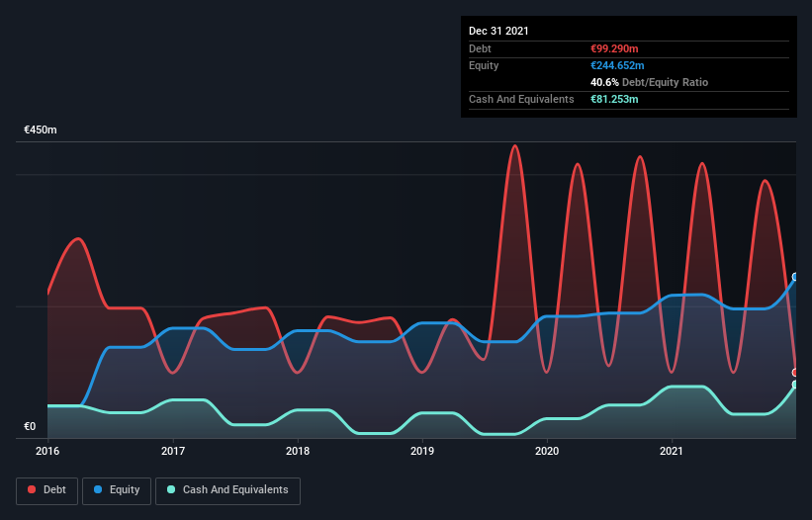The height and width of the screenshot is (520, 812).
Task: Click the 2016 x-axis label
Action: (47, 451)
